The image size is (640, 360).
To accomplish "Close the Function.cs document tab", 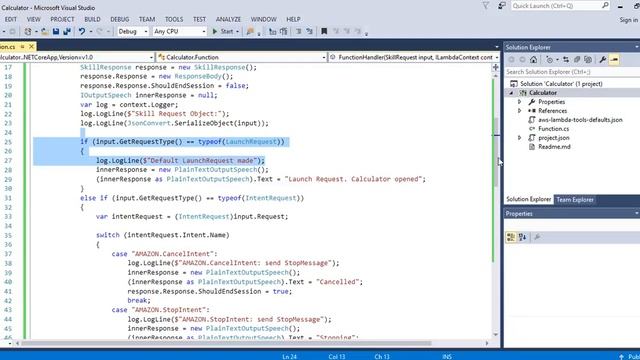I will click(x=31, y=47).
